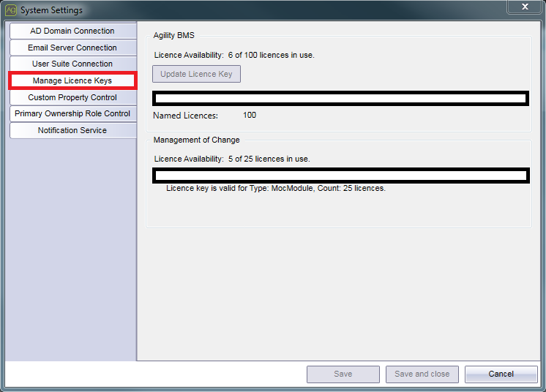Open the Manage Licence Keys tab
The image size is (546, 392).
coord(72,80)
